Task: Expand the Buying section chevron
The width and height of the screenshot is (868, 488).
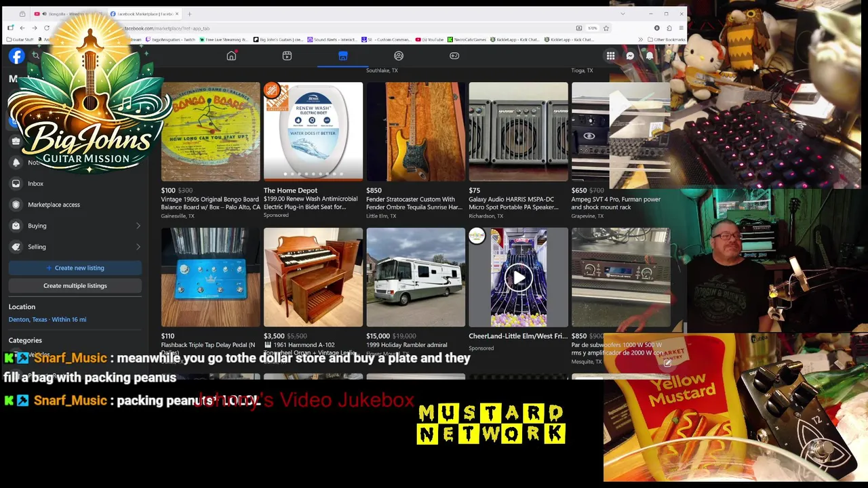Action: [x=138, y=226]
